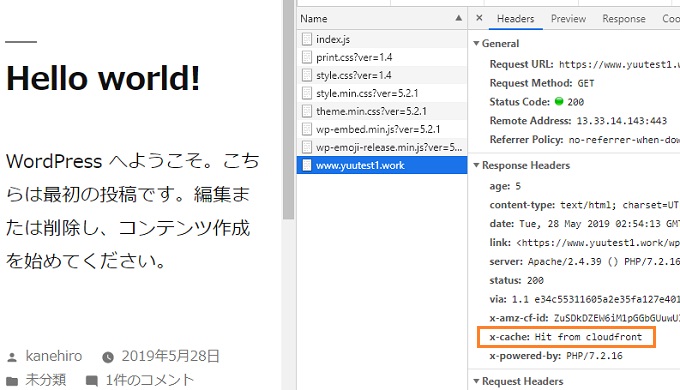680x390 pixels.
Task: Open the 2019年5月28日 date link
Action: point(170,356)
